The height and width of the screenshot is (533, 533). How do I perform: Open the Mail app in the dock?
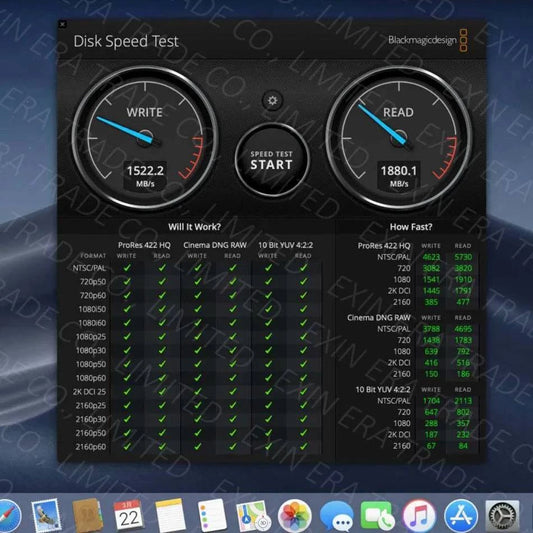(47, 516)
